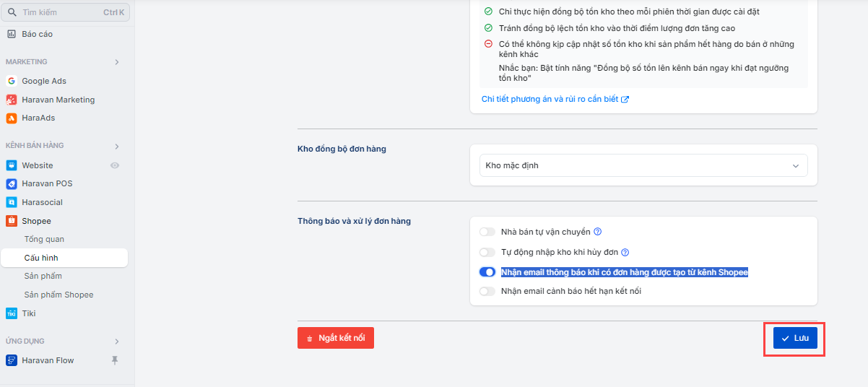Click the Tiki channel icon
868x387 pixels.
pos(12,313)
